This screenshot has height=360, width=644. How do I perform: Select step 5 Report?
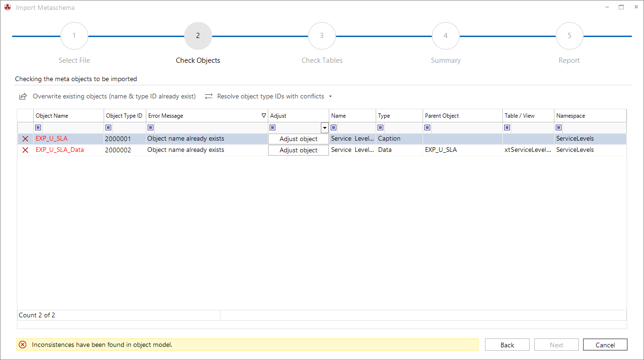[569, 36]
